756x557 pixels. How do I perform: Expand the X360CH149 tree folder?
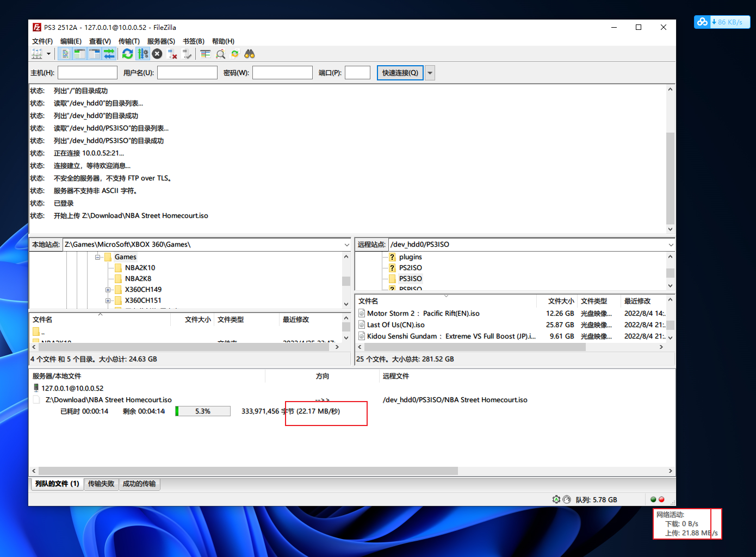[108, 290]
